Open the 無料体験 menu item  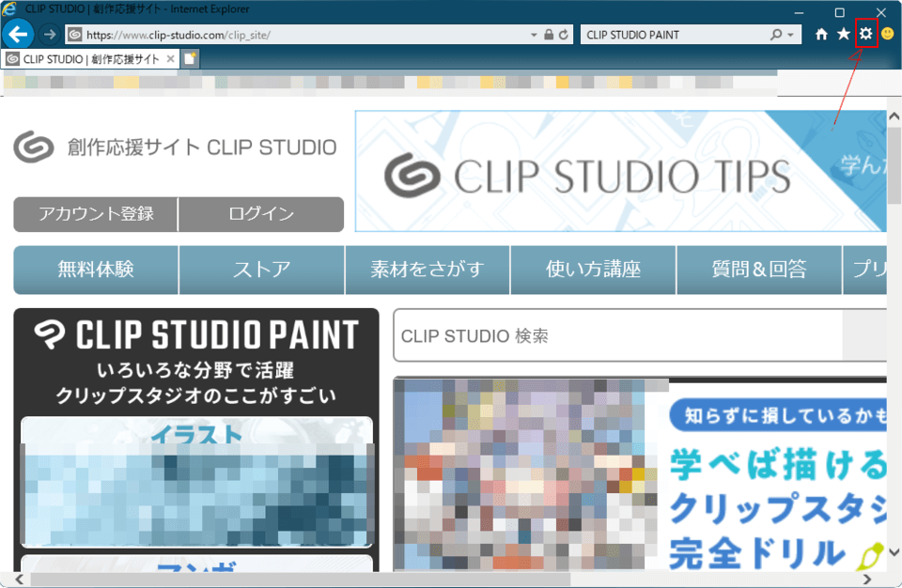[x=96, y=270]
